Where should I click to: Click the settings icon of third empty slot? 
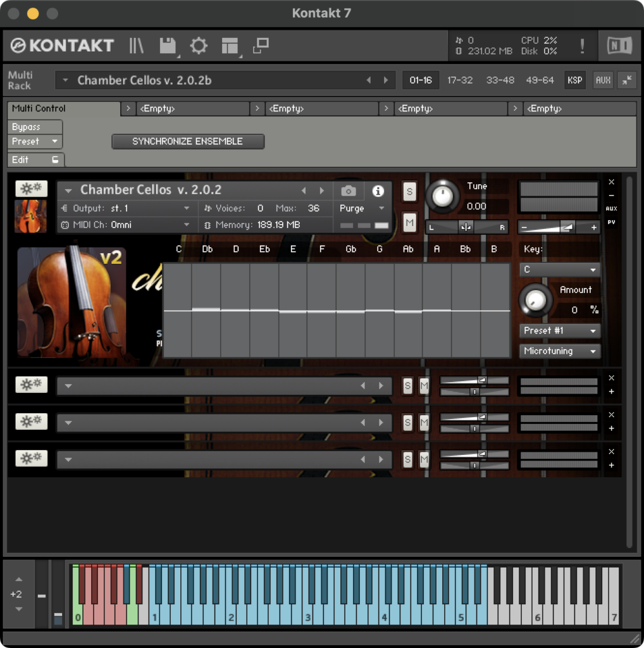click(x=32, y=458)
